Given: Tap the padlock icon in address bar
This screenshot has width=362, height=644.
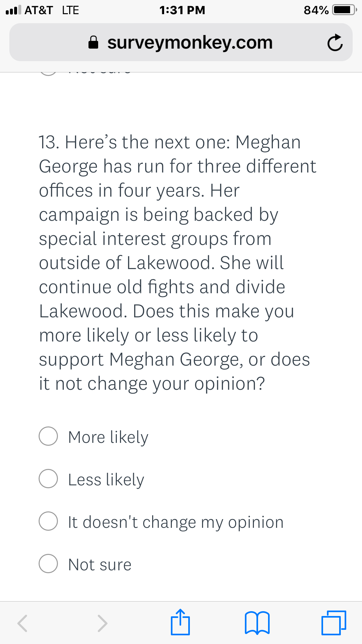Looking at the screenshot, I should pyautogui.click(x=93, y=42).
